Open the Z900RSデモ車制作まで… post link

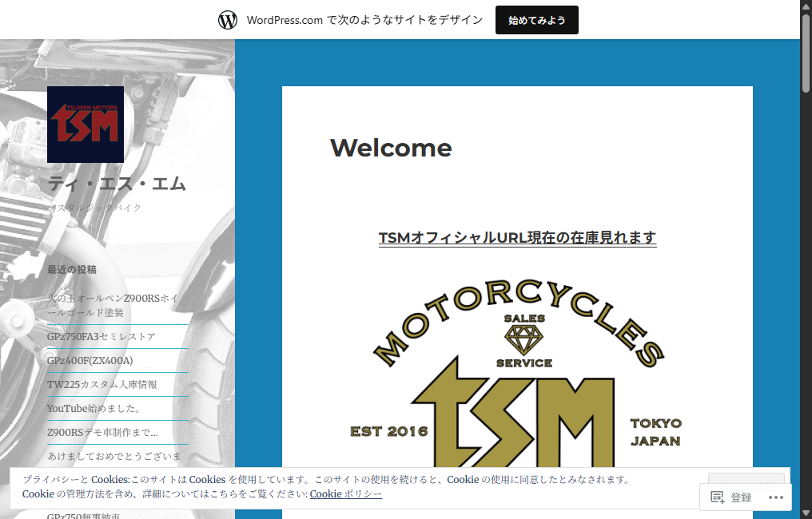pos(102,432)
